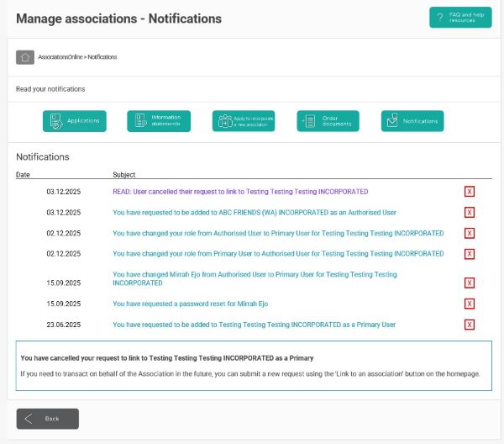This screenshot has width=504, height=444.
Task: Open the ABC FRIENDS (WA) INCORPORATED request notification
Action: point(255,213)
